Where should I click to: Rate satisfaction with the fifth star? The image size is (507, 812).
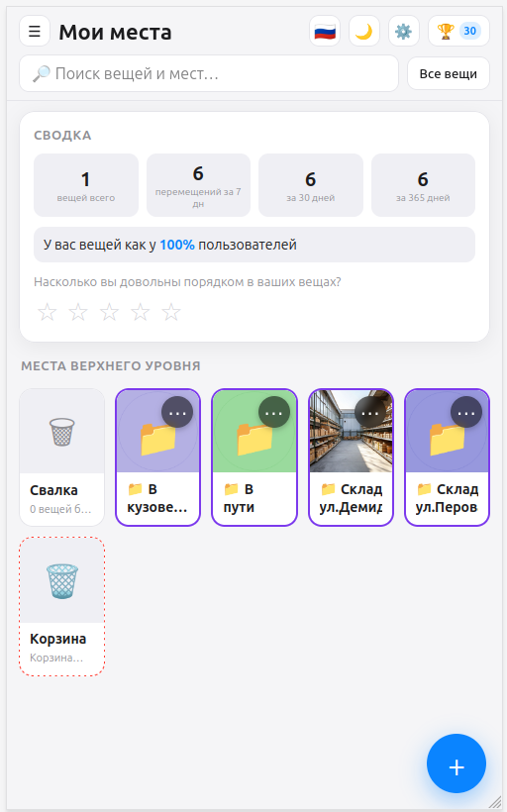tap(171, 312)
